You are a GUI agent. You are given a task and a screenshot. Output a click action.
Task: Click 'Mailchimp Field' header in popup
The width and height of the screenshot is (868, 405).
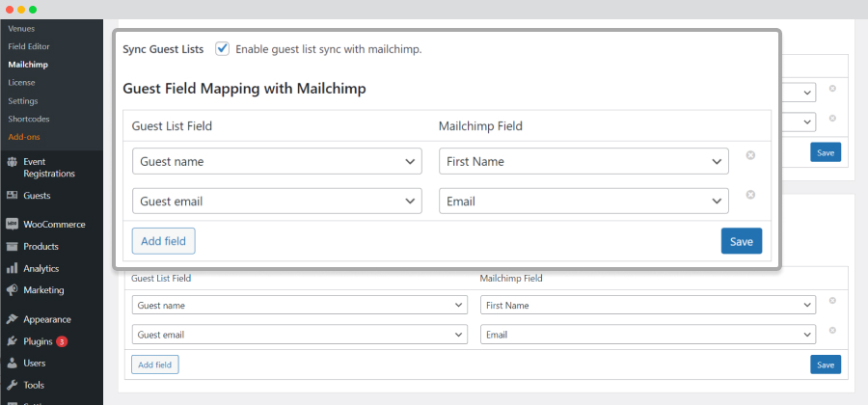click(480, 126)
